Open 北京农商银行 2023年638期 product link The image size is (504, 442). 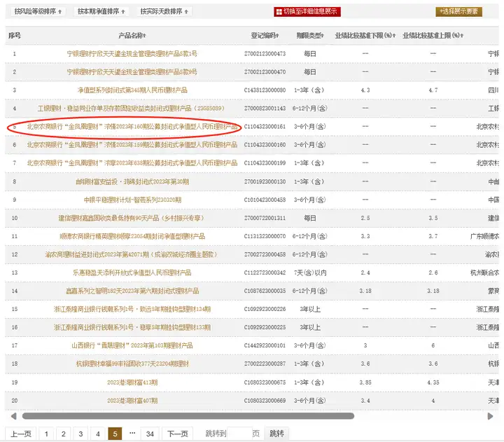click(132, 163)
